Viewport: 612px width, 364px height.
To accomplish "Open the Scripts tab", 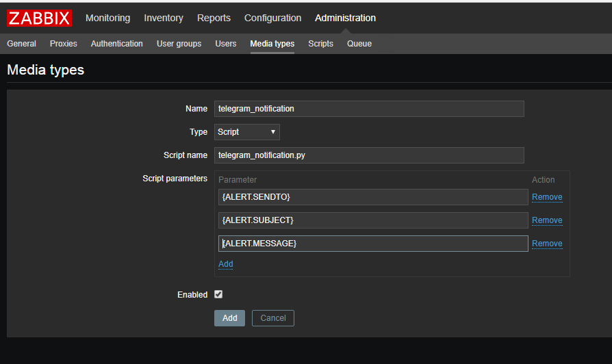I will pos(320,44).
